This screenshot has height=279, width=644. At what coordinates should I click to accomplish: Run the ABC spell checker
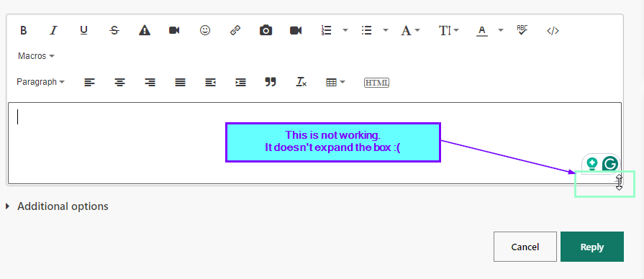pyautogui.click(x=522, y=30)
